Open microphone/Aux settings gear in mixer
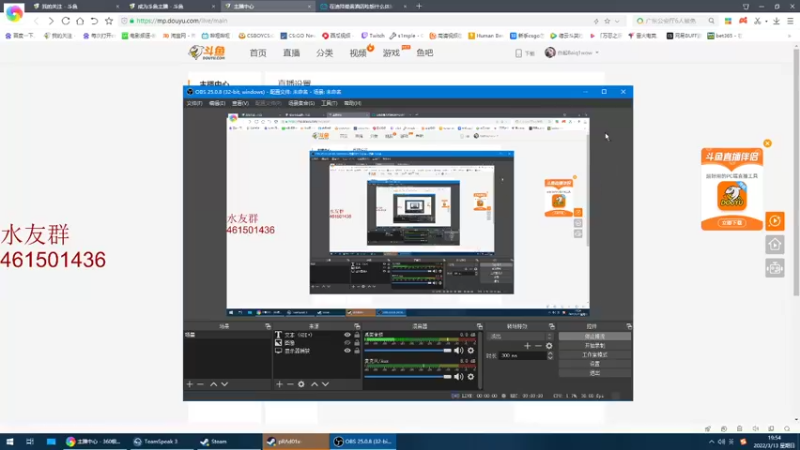 coord(471,377)
